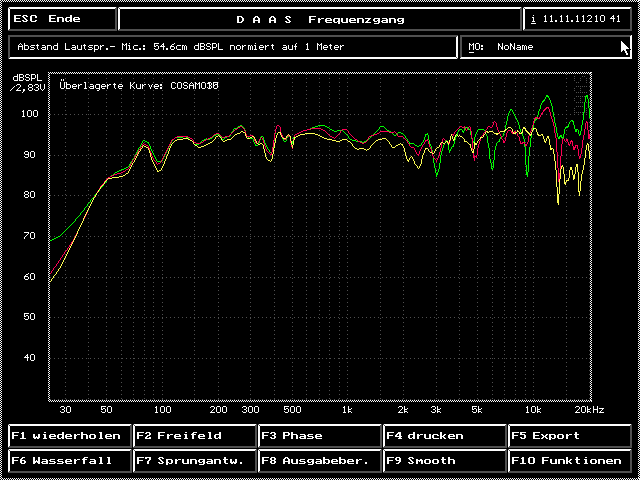Click the 70 dB axis value
Image resolution: width=640 pixels, height=480 pixels.
coord(29,236)
